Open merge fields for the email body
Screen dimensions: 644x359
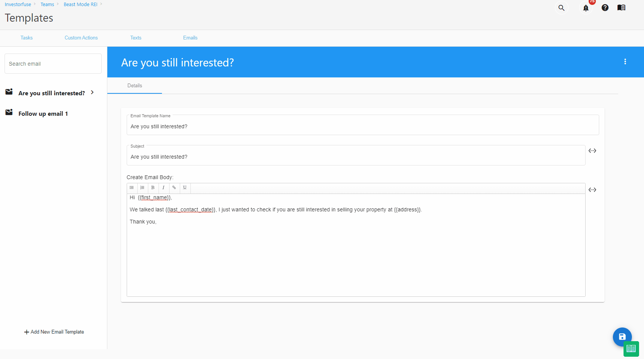(592, 190)
